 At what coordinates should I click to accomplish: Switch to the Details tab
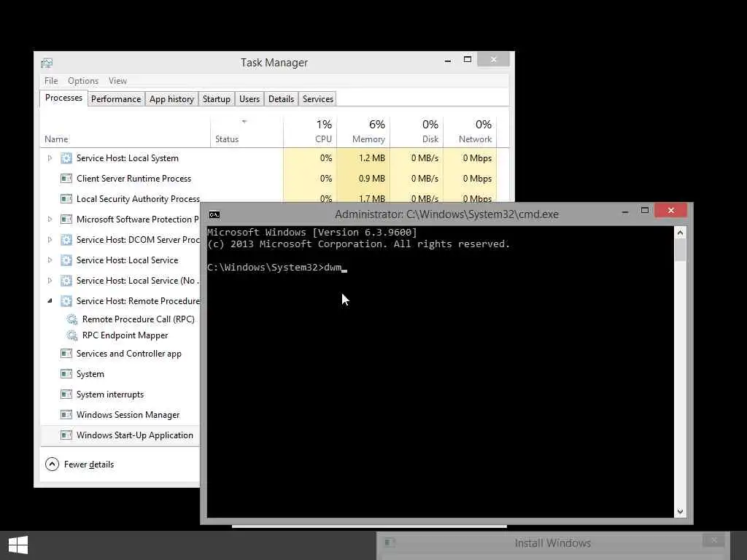click(x=281, y=99)
